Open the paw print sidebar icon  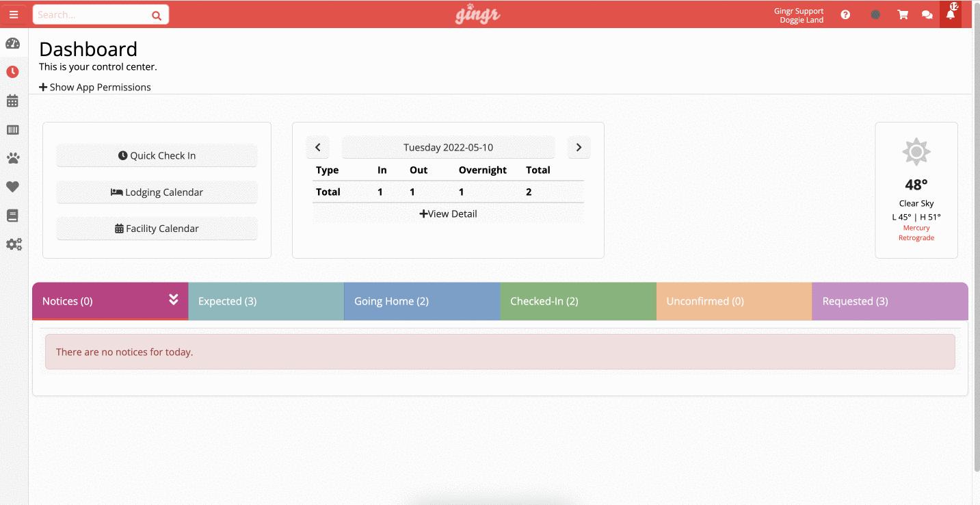point(13,158)
